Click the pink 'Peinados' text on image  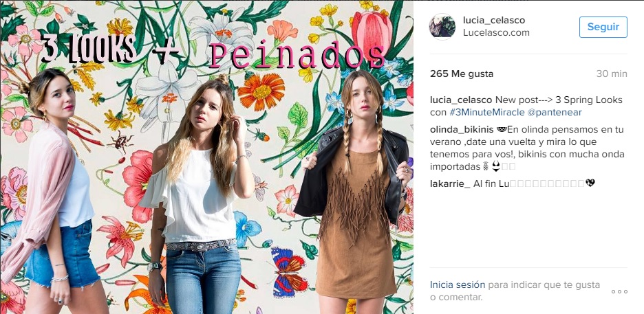297,56
